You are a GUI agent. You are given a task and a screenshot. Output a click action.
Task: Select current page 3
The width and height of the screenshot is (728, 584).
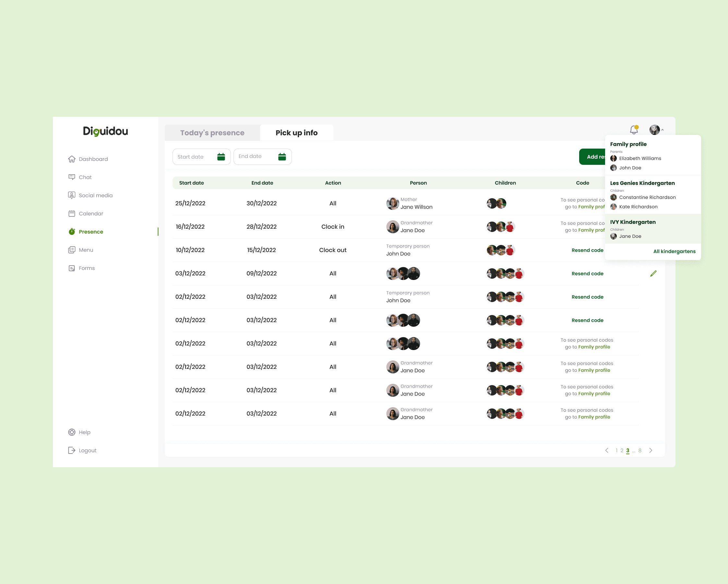pyautogui.click(x=628, y=451)
